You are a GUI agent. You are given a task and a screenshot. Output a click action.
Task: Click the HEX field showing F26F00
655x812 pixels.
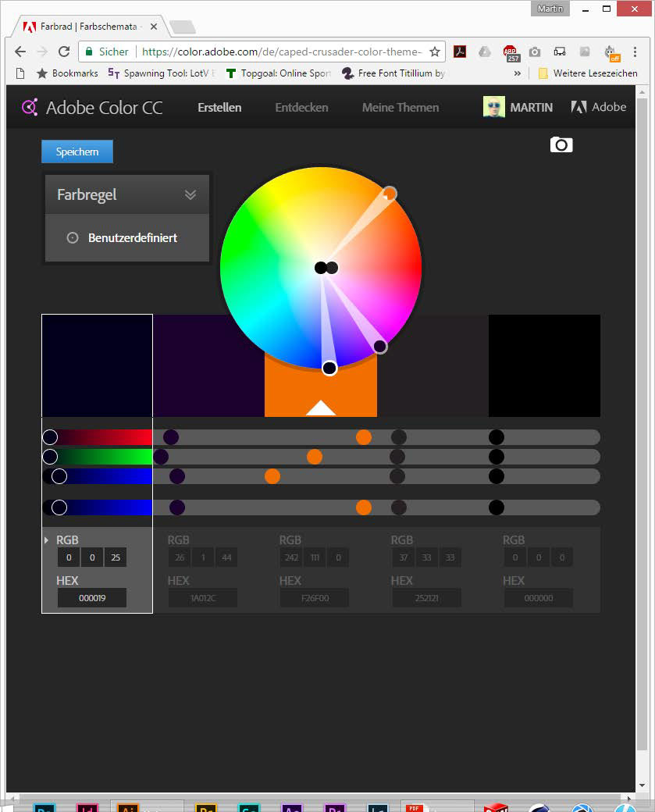pyautogui.click(x=315, y=597)
